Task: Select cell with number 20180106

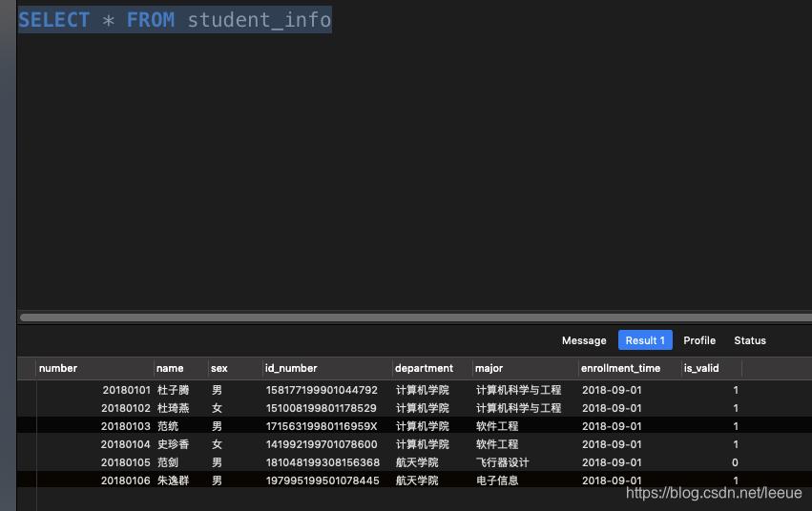Action: coord(126,480)
